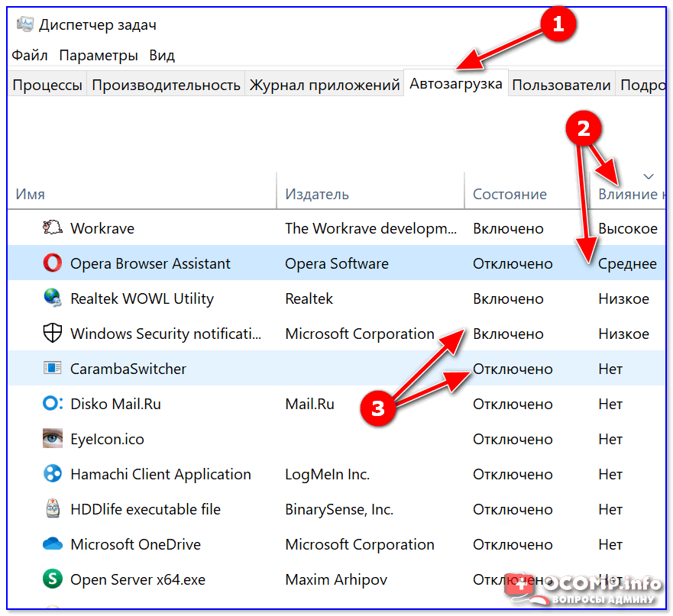
Task: Open the Журнал приложений tab
Action: (x=325, y=85)
